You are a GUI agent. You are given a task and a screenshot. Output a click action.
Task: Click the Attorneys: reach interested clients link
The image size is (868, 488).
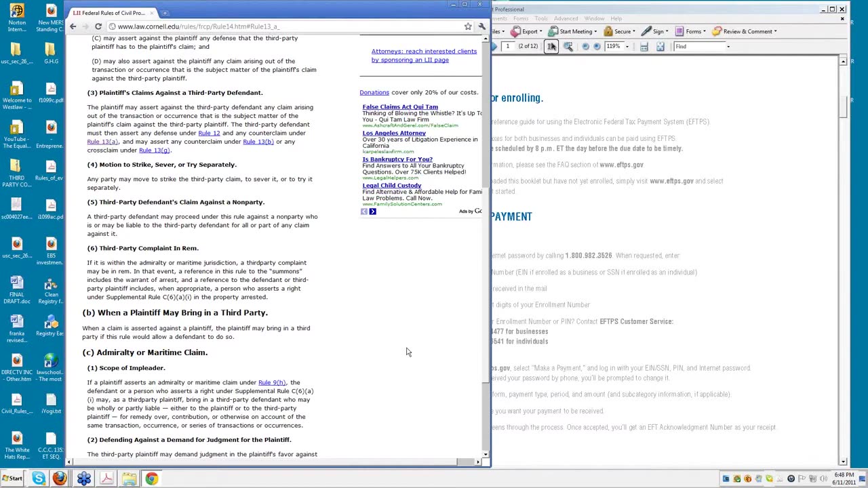[x=424, y=56]
